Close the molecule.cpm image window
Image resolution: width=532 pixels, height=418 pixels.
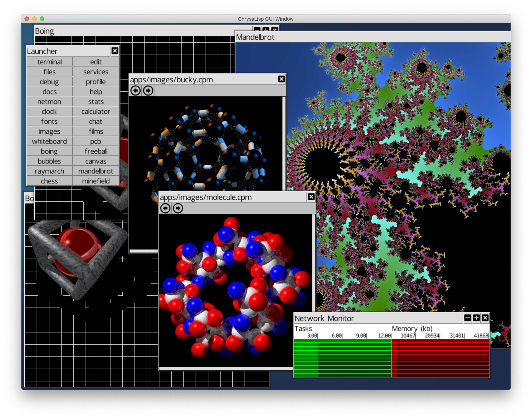point(311,197)
